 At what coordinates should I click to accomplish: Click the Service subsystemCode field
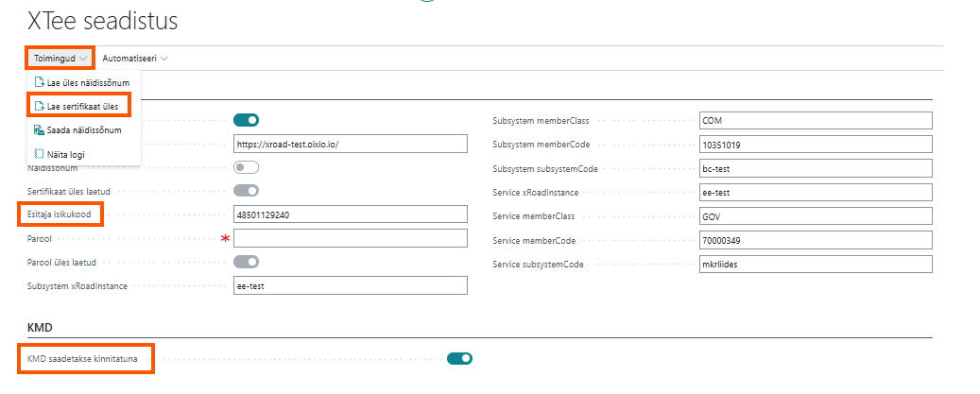(x=816, y=264)
